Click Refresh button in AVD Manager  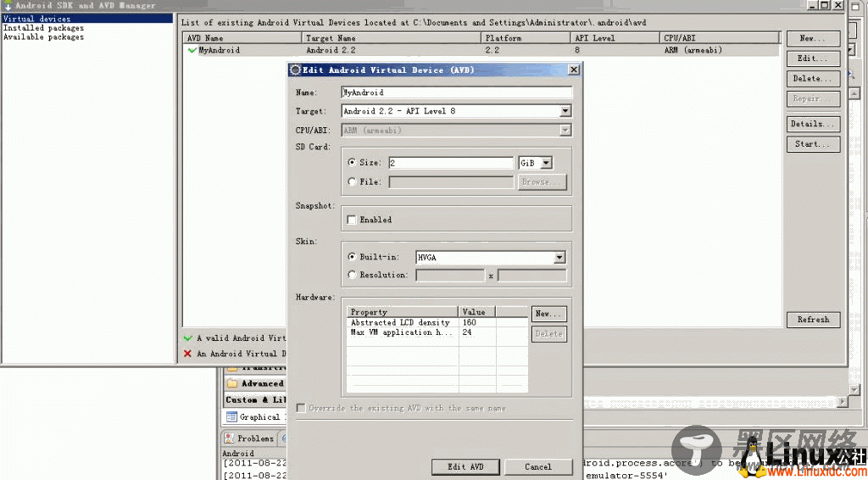[x=813, y=320]
